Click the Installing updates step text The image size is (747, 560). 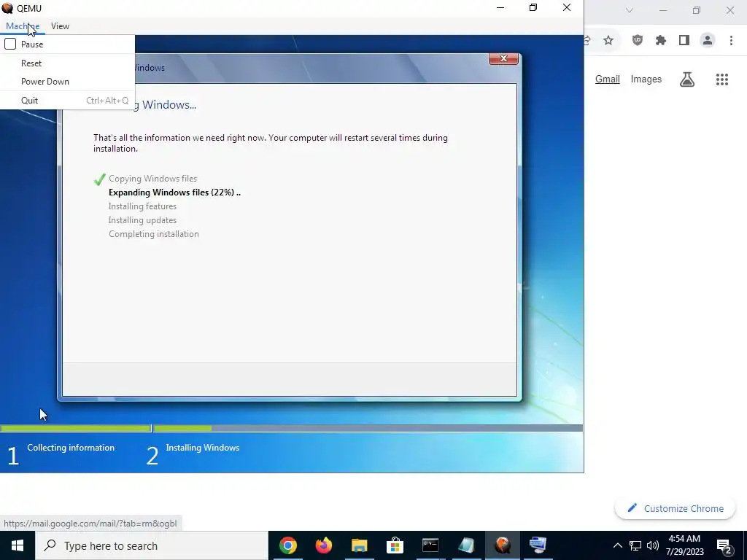click(142, 220)
